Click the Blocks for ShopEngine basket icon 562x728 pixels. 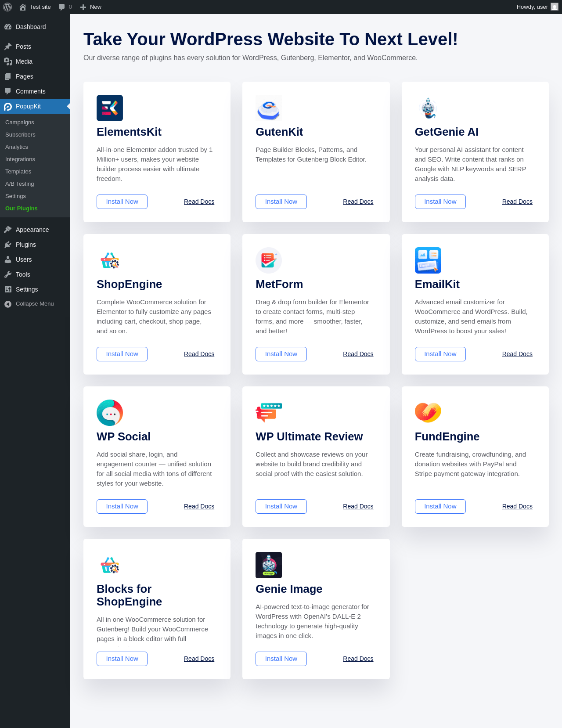(x=110, y=565)
